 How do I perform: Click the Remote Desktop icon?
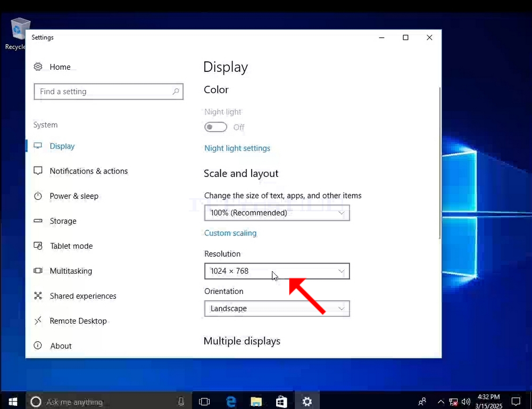coord(38,321)
